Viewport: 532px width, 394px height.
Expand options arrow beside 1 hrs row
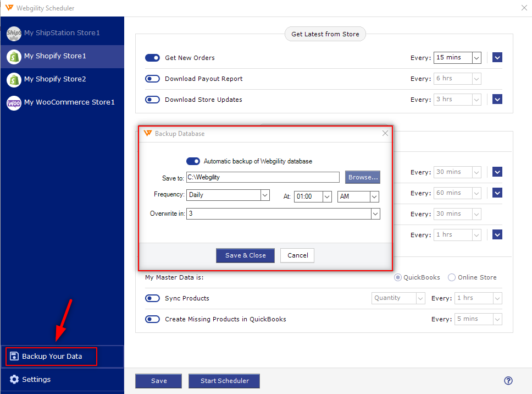coord(497,234)
